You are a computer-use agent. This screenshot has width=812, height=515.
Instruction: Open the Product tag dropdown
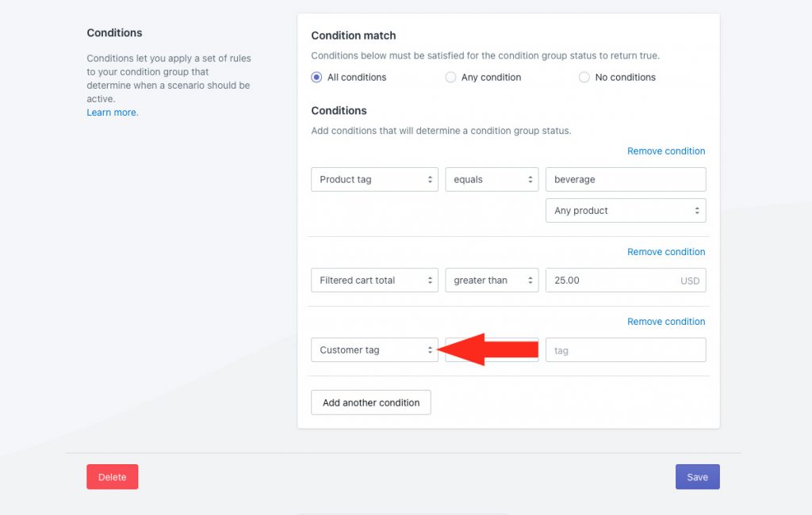[x=374, y=179]
